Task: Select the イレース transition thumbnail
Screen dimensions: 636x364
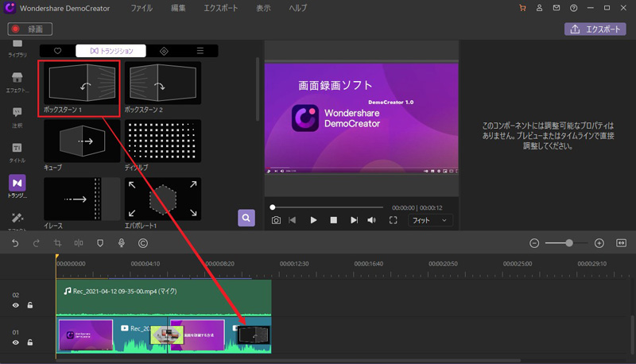Action: (x=82, y=199)
